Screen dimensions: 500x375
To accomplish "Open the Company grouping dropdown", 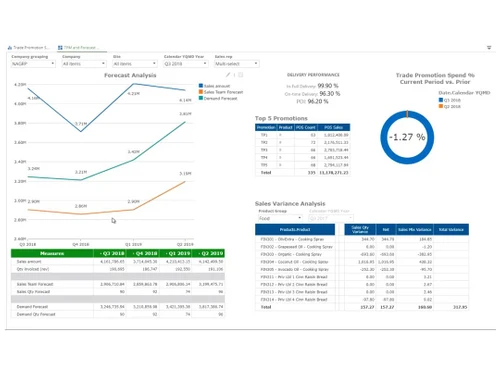I will pyautogui.click(x=33, y=64).
